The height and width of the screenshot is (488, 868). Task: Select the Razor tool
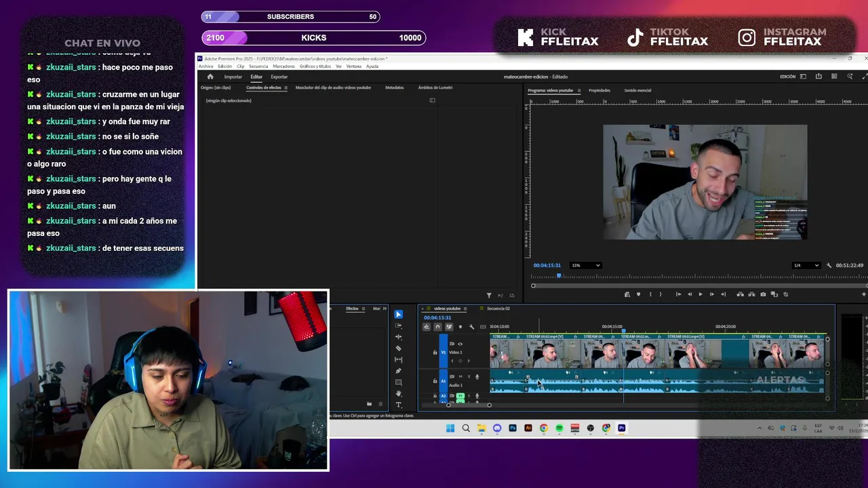[x=398, y=348]
